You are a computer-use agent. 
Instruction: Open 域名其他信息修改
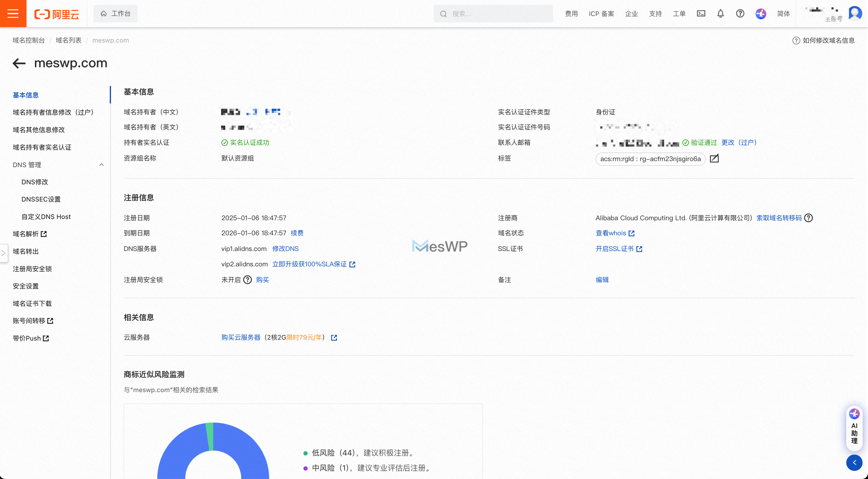coord(39,130)
